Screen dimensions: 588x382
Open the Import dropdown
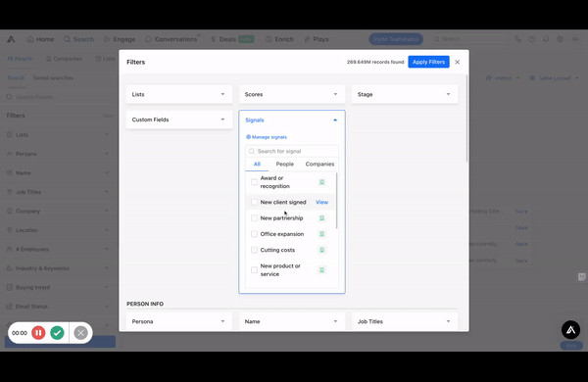[503, 78]
